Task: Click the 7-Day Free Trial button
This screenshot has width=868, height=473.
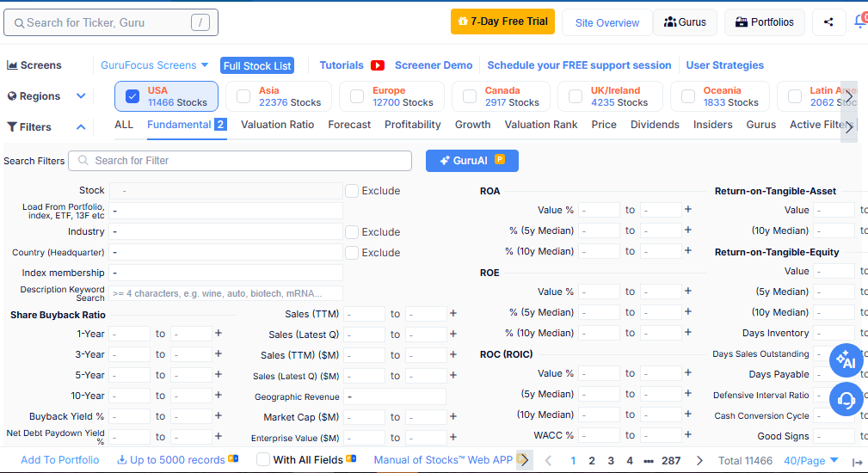Action: [502, 21]
